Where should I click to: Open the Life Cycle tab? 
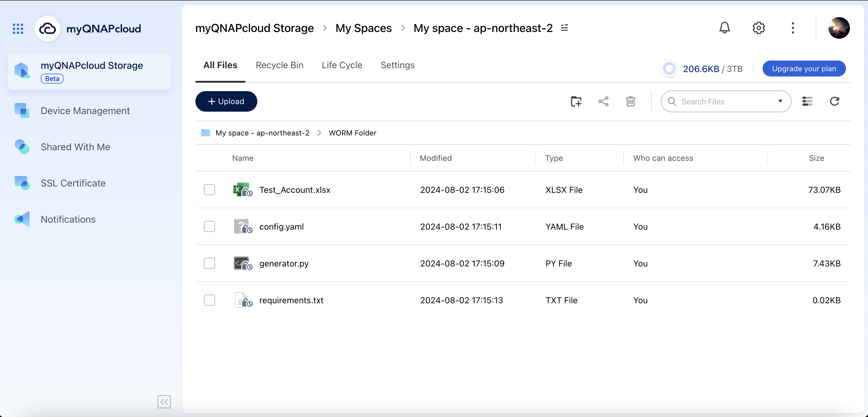click(x=342, y=65)
